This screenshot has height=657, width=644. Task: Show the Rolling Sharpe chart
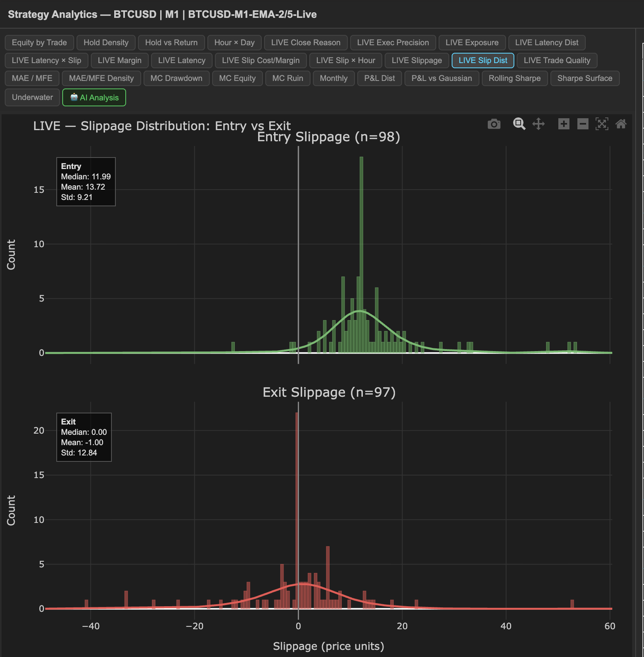[x=514, y=78]
